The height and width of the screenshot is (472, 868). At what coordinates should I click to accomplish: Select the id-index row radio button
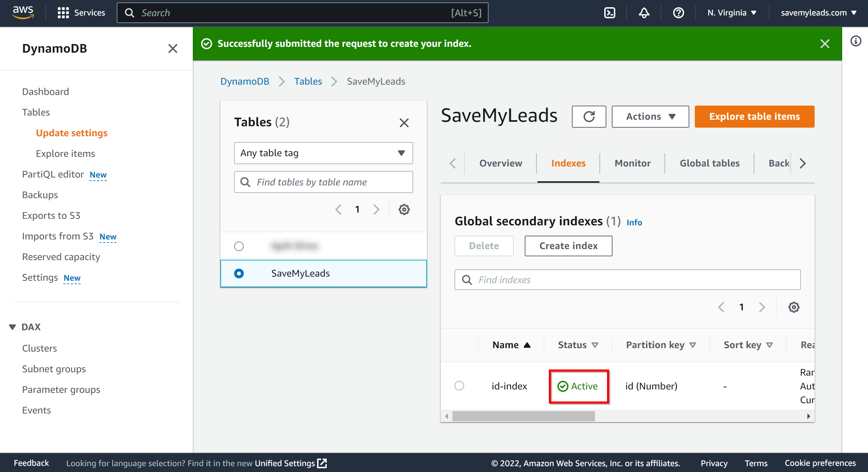(459, 386)
